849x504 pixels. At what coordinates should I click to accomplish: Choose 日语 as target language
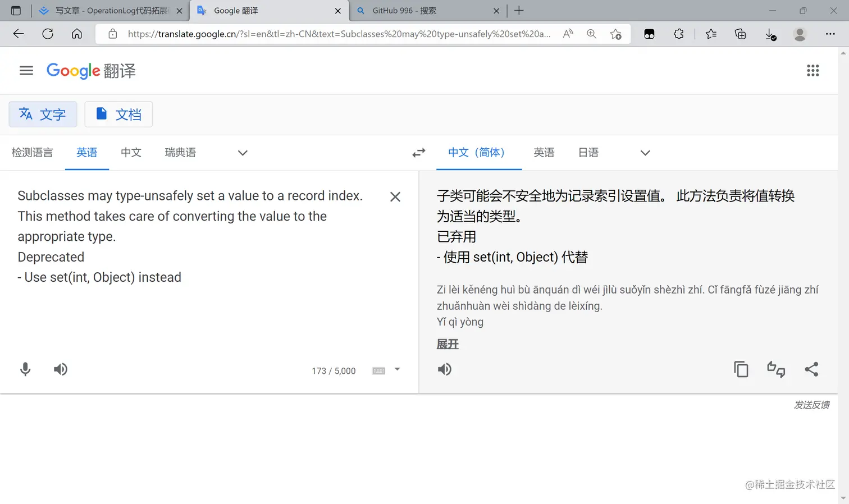click(588, 153)
